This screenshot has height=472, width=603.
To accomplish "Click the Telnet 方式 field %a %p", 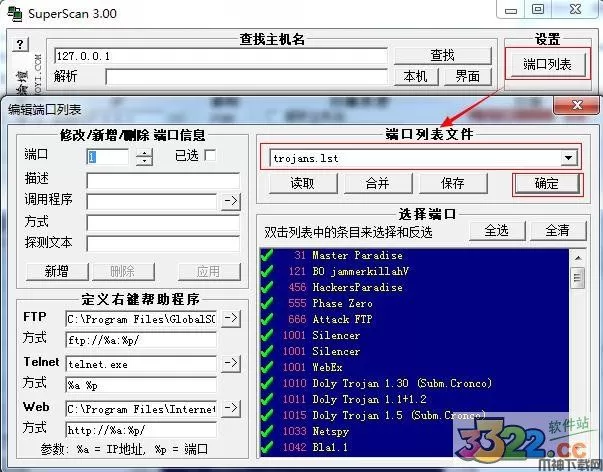I will [141, 385].
